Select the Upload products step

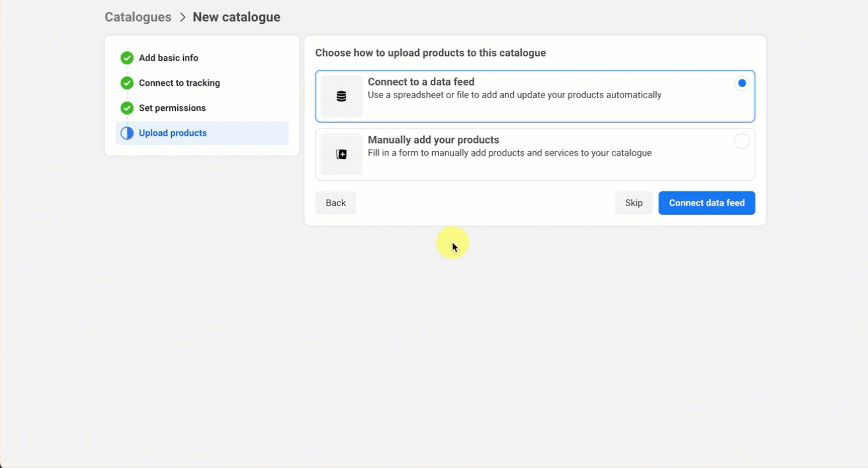click(x=173, y=133)
